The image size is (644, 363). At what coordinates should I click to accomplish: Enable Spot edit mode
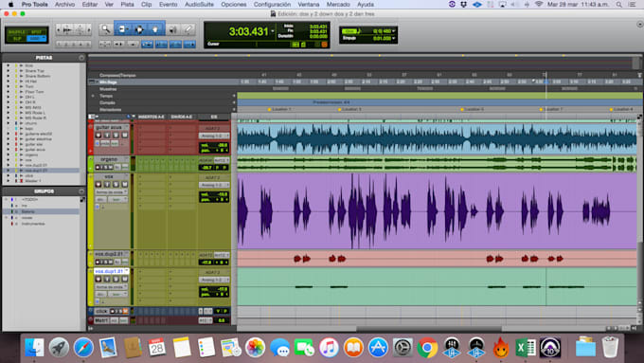coord(36,31)
